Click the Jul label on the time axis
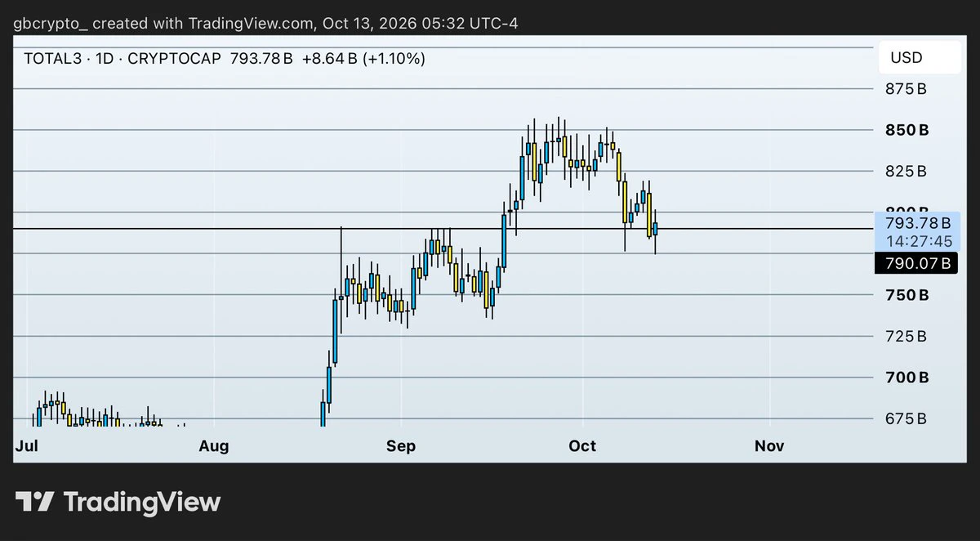The height and width of the screenshot is (541, 980). 26,446
